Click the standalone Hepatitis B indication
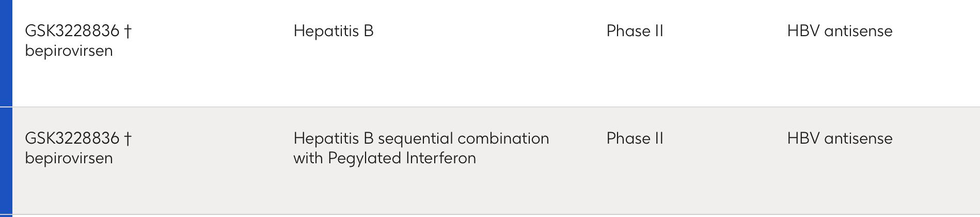This screenshot has width=980, height=217. click(333, 31)
